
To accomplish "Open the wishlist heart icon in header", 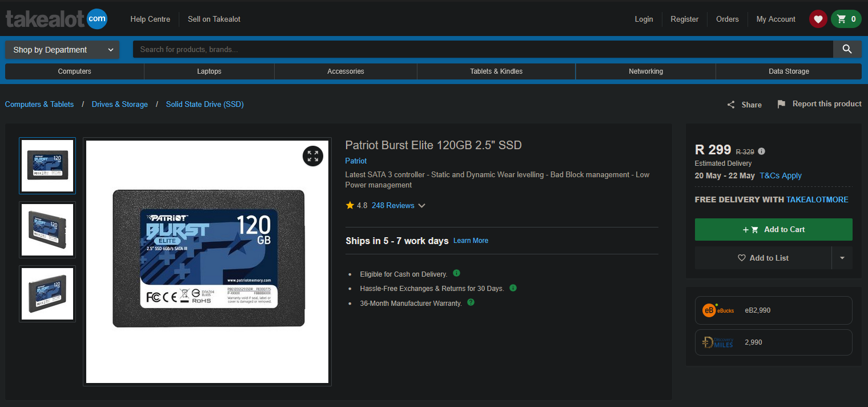I will [818, 19].
